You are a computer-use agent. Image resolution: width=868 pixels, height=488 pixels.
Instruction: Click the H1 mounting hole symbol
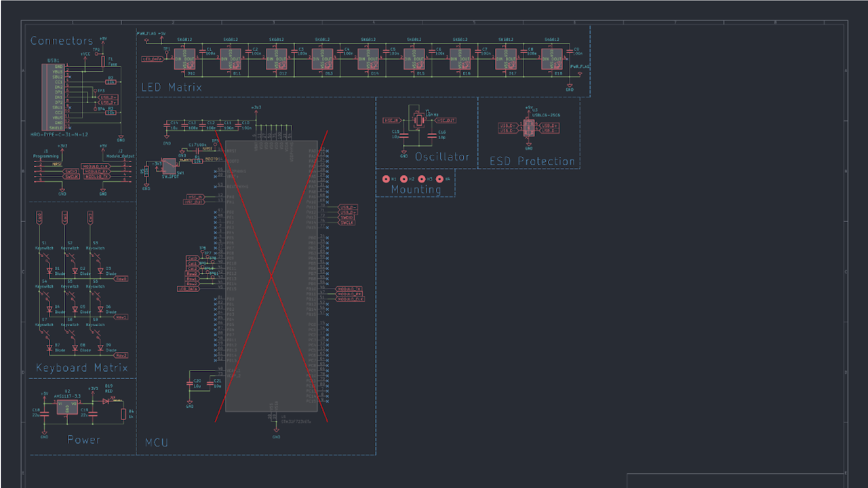click(387, 179)
